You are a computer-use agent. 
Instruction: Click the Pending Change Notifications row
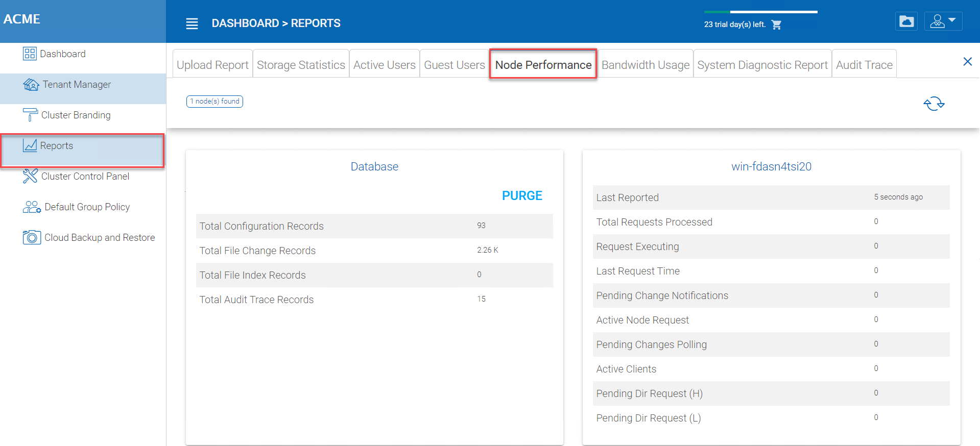click(x=771, y=295)
